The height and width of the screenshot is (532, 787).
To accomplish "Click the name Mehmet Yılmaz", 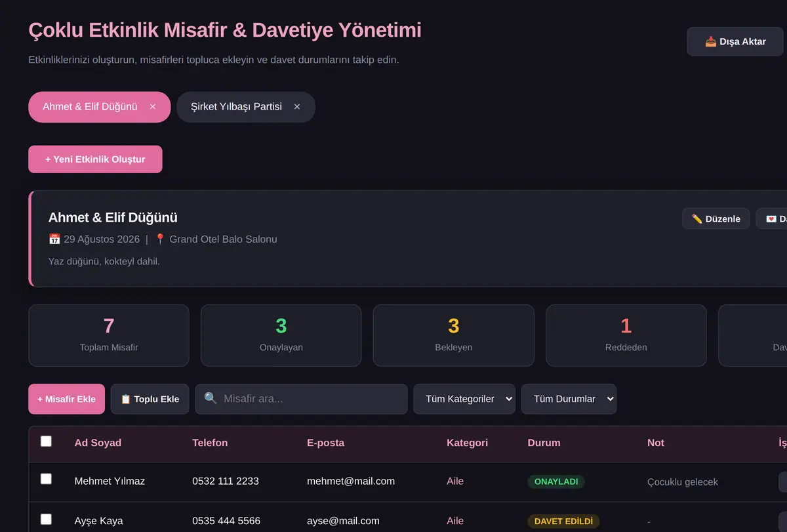I will pos(110,481).
